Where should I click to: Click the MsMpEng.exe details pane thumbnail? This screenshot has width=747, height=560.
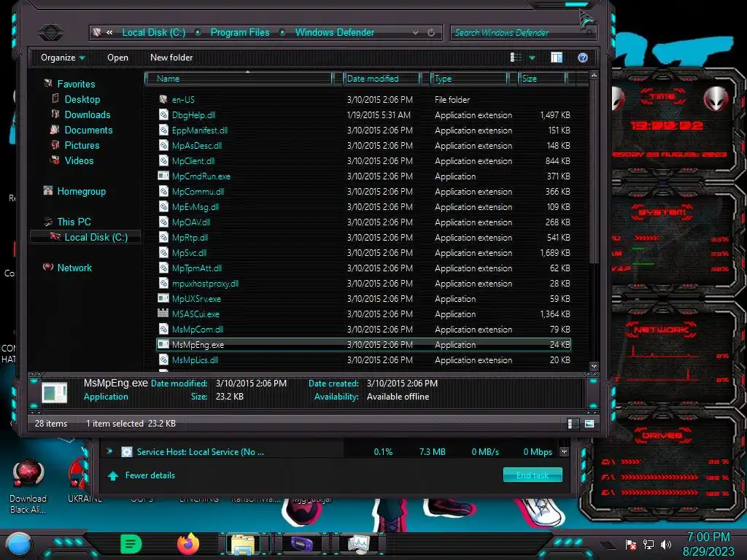tap(54, 393)
